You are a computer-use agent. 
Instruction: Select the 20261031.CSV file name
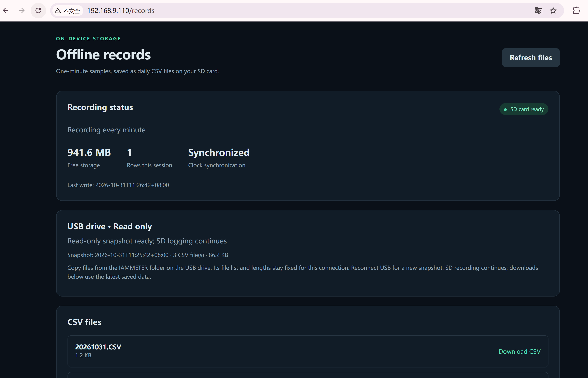tap(98, 347)
